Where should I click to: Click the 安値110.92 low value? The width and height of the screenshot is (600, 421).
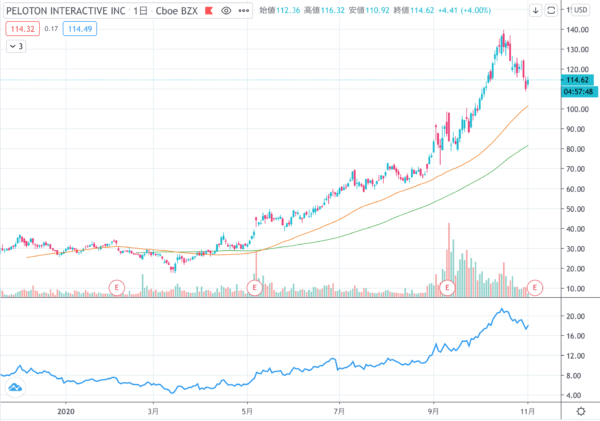[x=369, y=10]
